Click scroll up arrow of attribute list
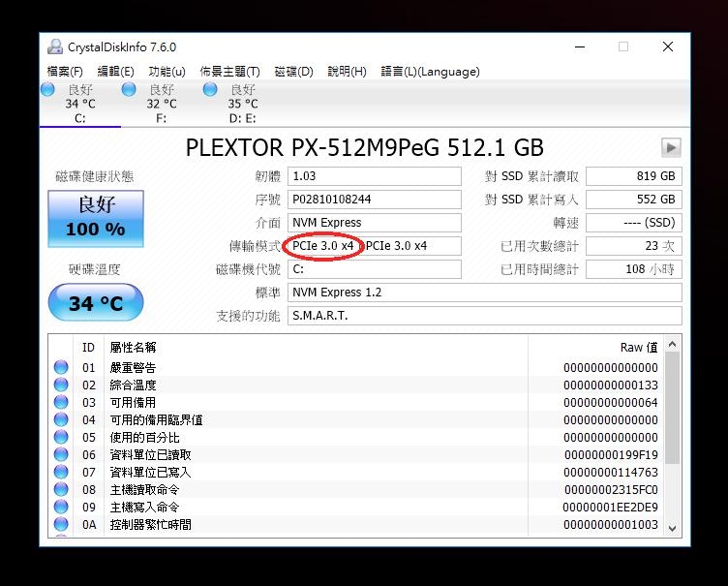This screenshot has width=728, height=586. click(672, 345)
